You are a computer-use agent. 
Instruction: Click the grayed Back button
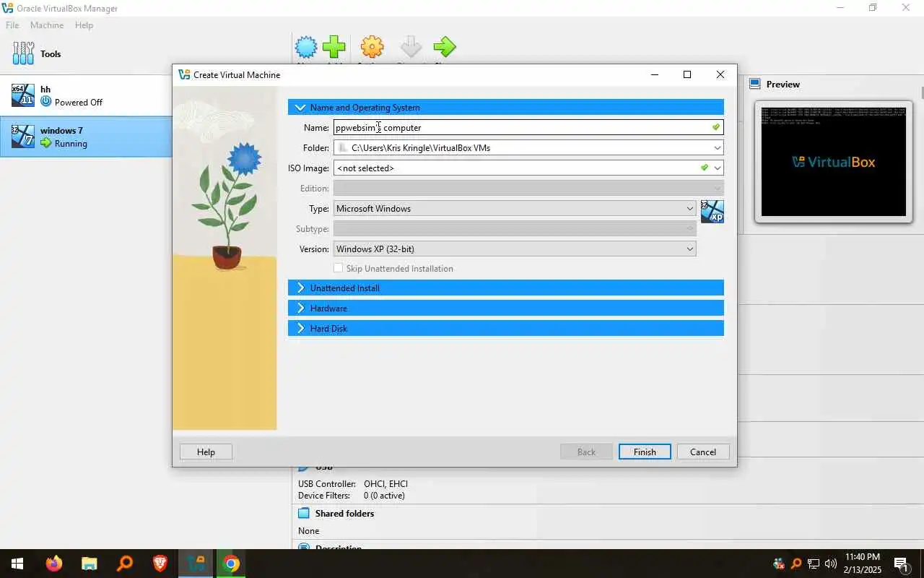[586, 452]
